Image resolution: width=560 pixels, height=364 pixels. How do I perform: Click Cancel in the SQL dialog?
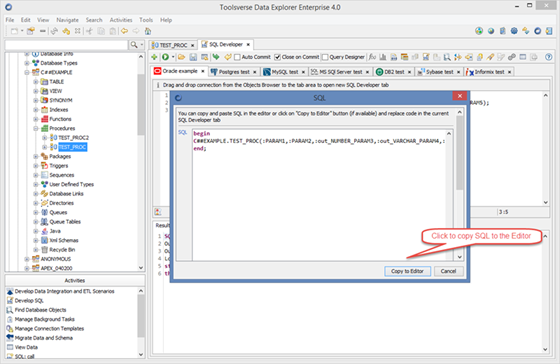[448, 271]
